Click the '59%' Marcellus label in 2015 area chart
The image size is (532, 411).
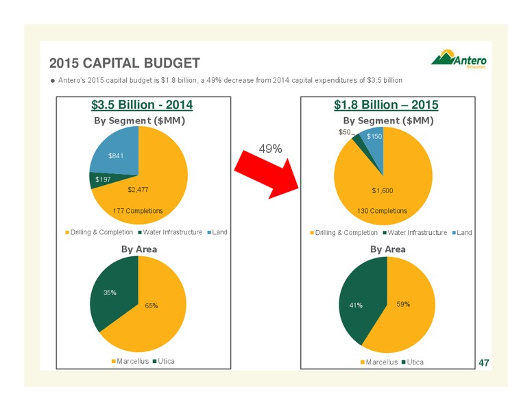403,304
